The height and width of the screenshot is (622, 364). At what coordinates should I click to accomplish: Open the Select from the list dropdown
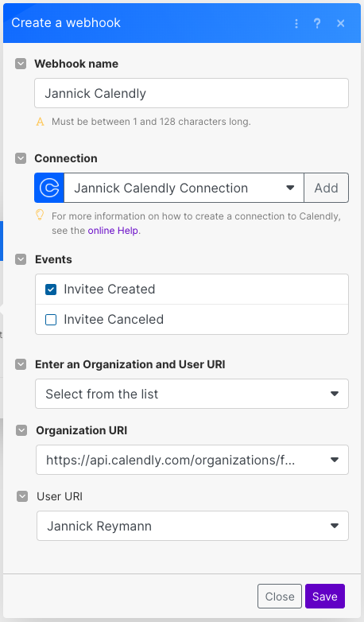pos(192,394)
